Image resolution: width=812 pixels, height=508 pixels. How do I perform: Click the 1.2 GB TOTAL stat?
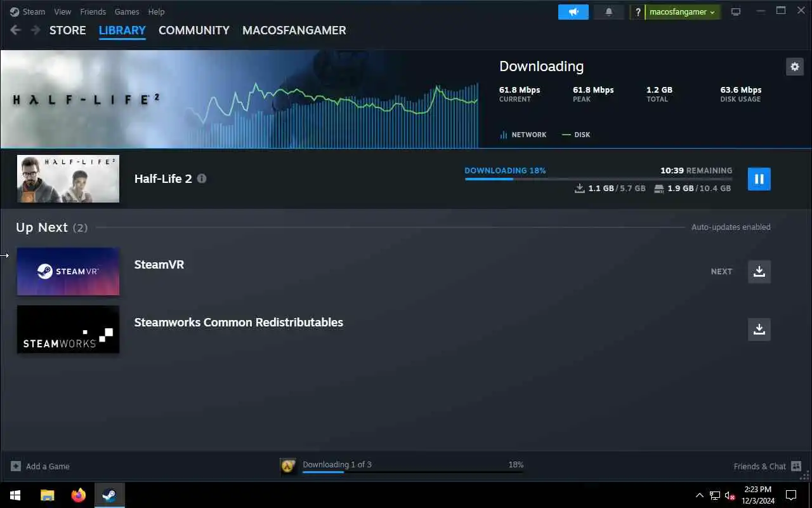[659, 94]
